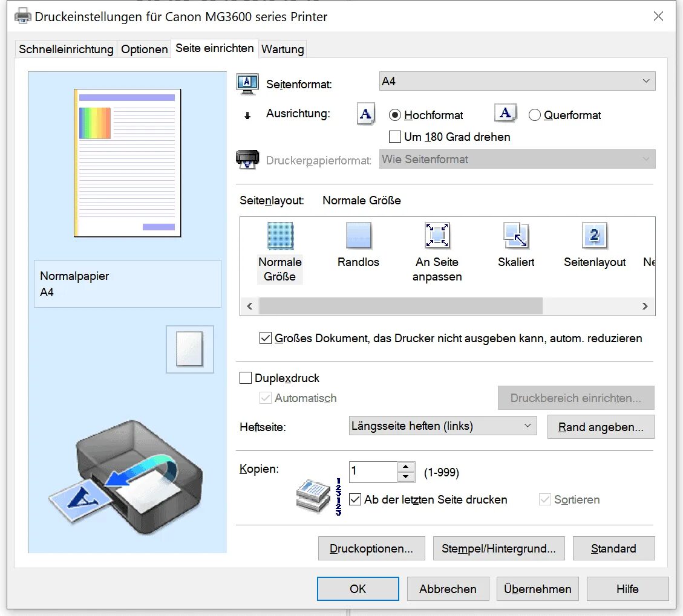Click the Querformat landscape orientation icon
This screenshot has height=616, width=683.
(505, 113)
